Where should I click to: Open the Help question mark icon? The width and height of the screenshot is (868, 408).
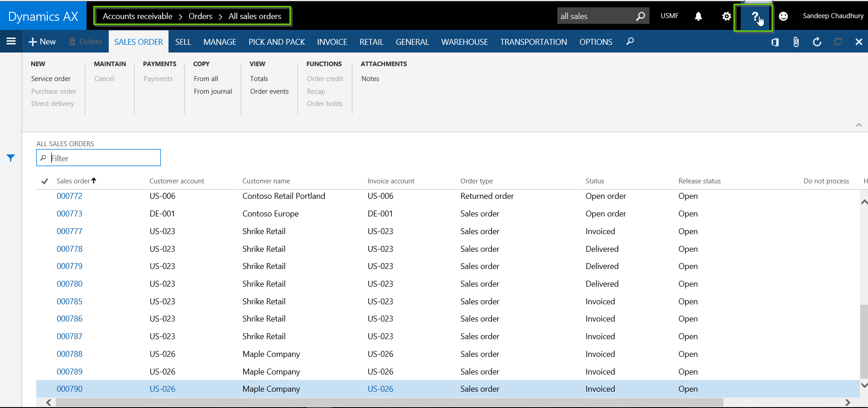(x=754, y=17)
